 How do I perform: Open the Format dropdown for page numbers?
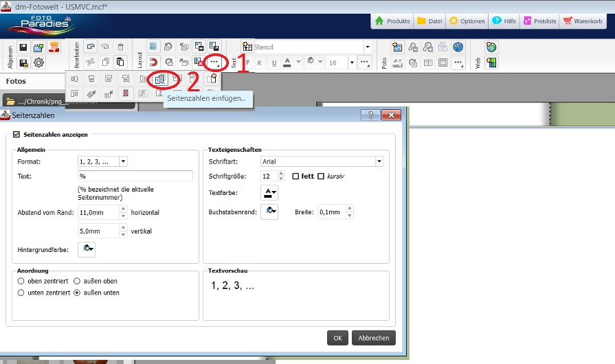[123, 161]
